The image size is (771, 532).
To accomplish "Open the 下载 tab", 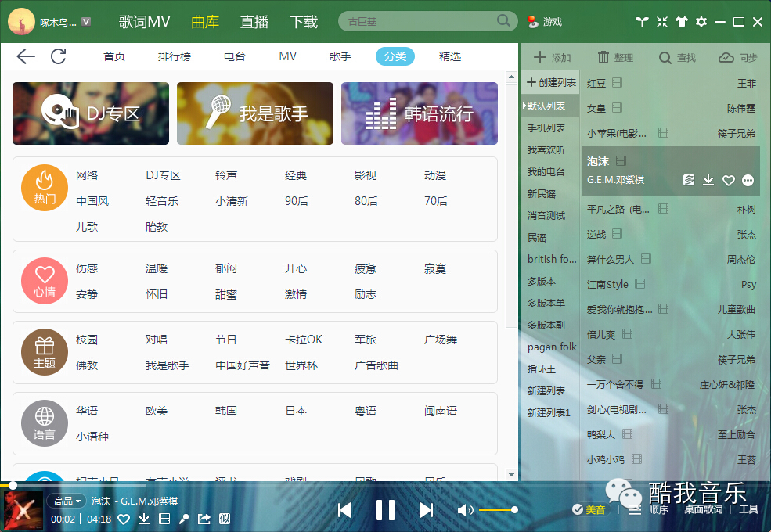I will click(304, 22).
